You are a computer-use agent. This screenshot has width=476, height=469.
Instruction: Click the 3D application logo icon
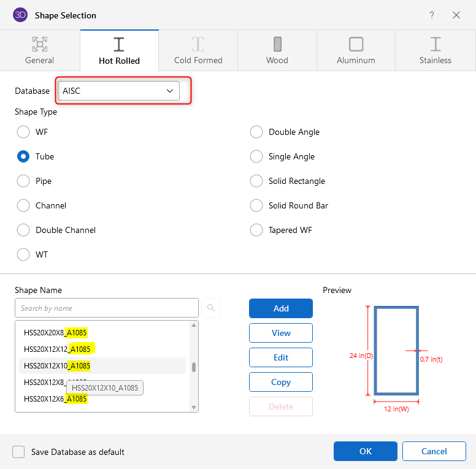pos(20,15)
